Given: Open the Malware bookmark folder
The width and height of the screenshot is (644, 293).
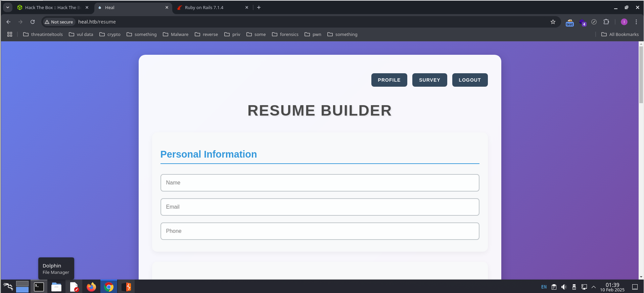Looking at the screenshot, I should 176,34.
